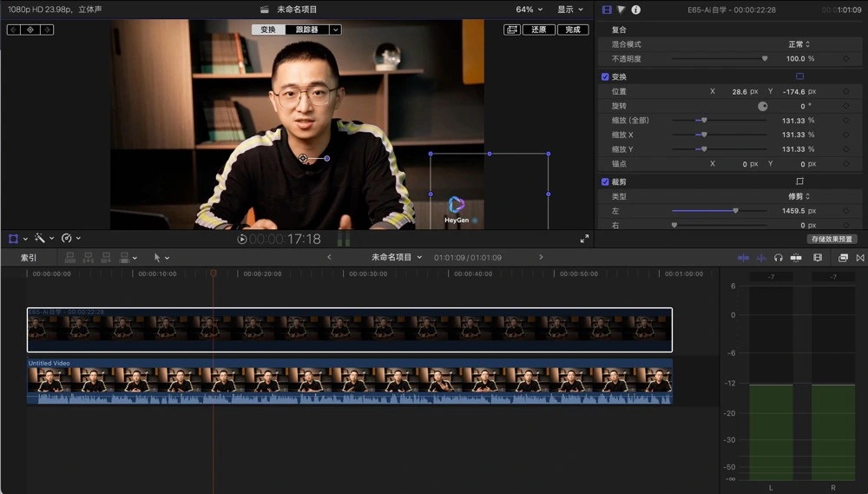This screenshot has height=494, width=868.
Task: Switch to the 跟踪器 tracker tab
Action: (306, 30)
